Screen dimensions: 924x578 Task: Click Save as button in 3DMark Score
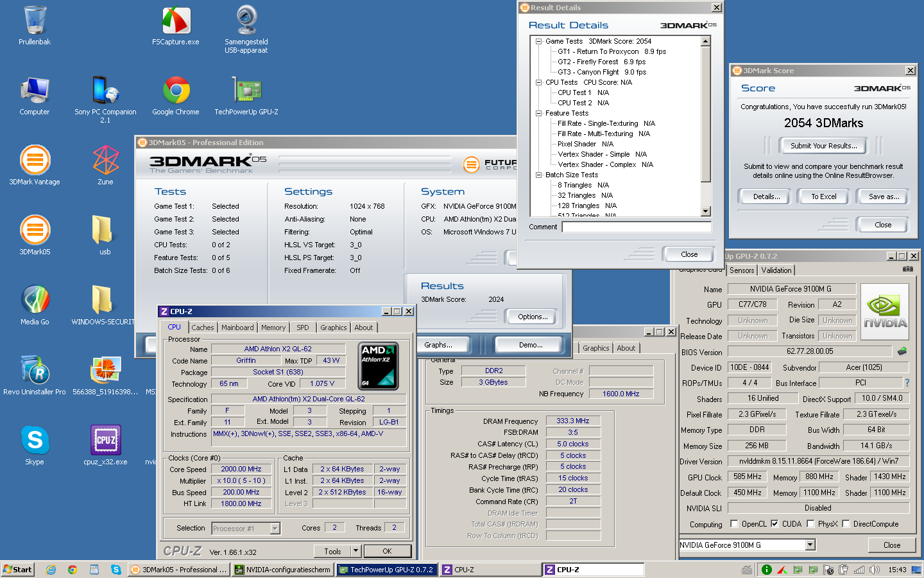884,197
